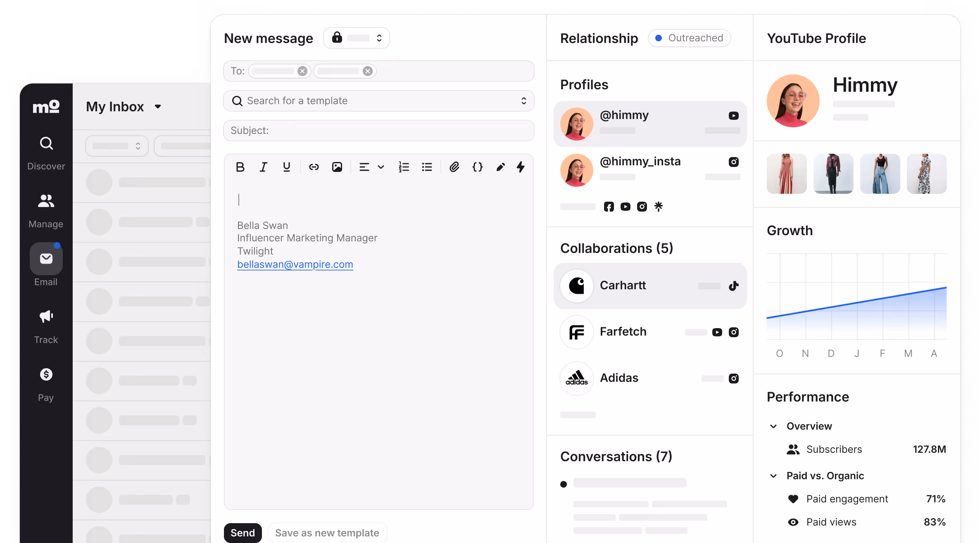Click the lightning bolt icon

(521, 167)
